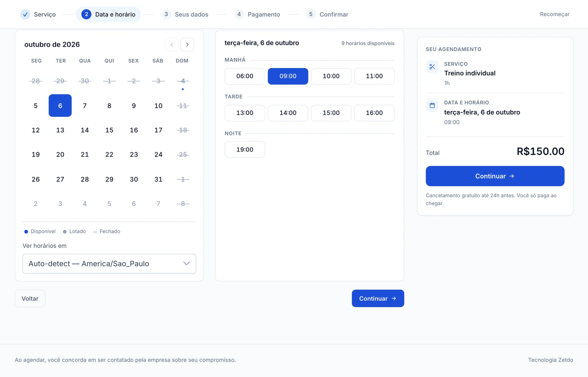Go to the previous month in calendar
588x377 pixels.
coord(172,45)
